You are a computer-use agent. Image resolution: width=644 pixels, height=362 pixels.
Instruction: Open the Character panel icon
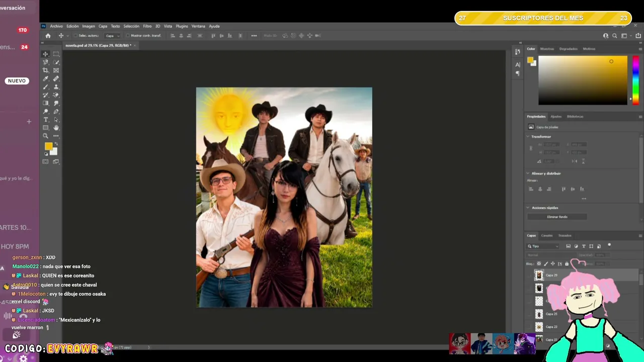[x=518, y=64]
